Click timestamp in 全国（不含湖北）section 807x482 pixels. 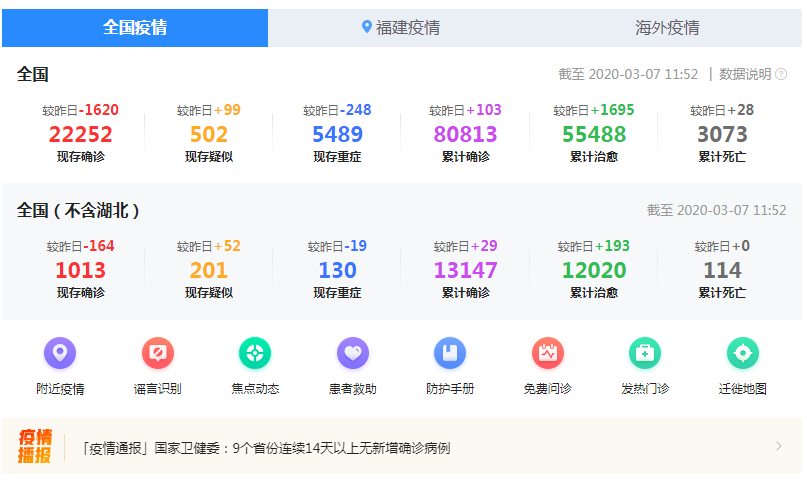[x=716, y=210]
